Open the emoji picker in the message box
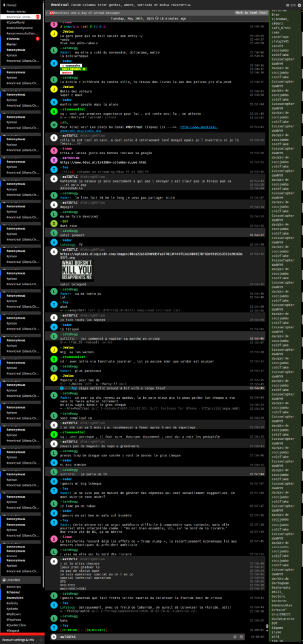Image resolution: width=303 pixels, height=644 pixels. tap(235, 637)
